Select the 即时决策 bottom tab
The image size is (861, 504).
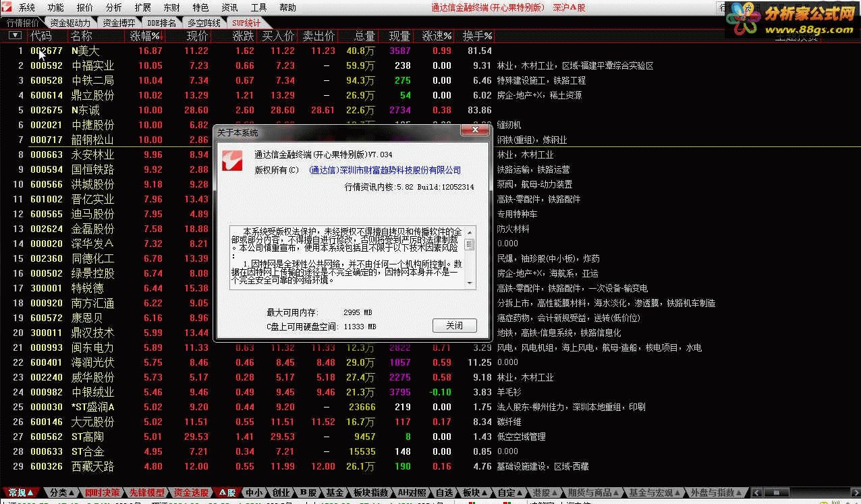click(x=103, y=493)
